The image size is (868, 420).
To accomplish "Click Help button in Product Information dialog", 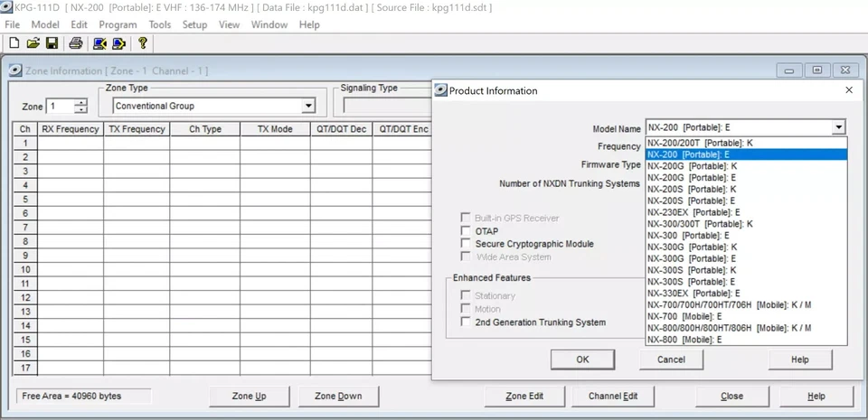I will click(x=800, y=359).
